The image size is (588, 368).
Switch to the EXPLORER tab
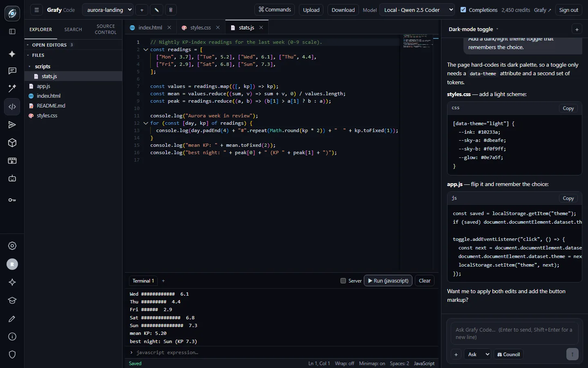(x=41, y=29)
